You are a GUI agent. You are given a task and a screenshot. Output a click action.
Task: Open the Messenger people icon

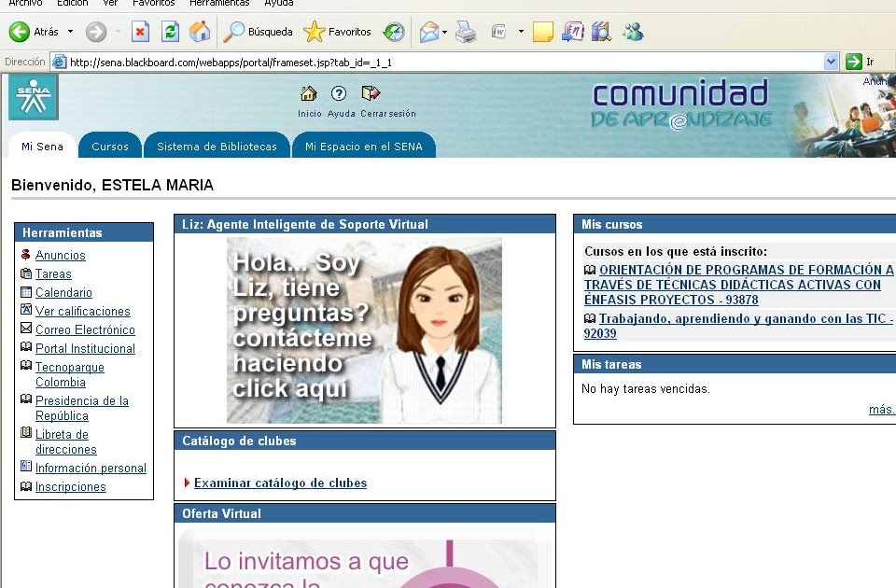633,32
